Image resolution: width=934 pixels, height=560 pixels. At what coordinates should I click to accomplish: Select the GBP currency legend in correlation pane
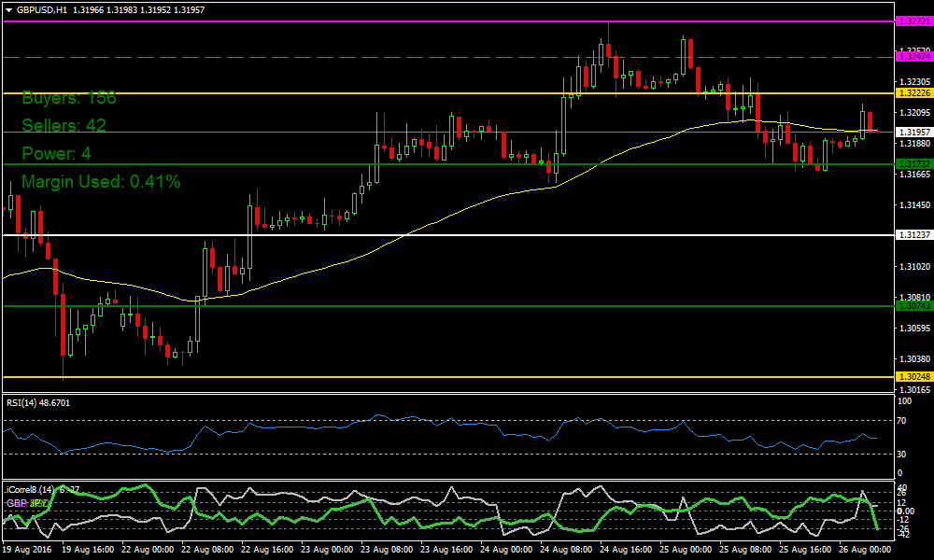point(17,503)
